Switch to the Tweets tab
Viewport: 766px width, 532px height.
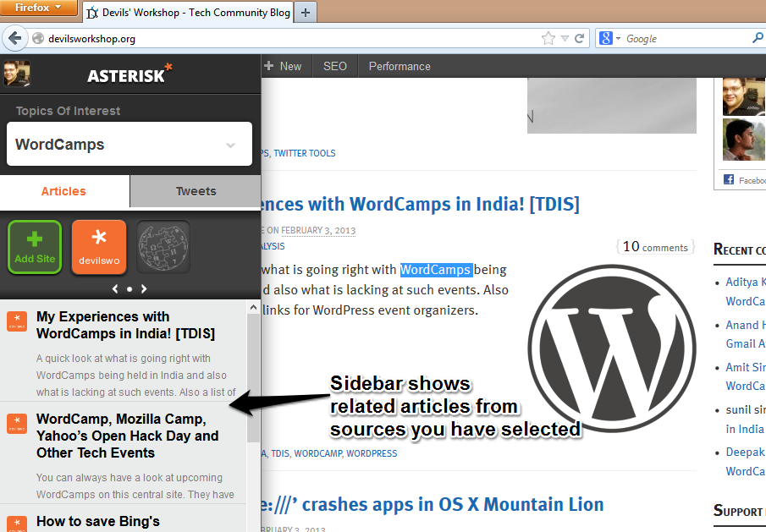tap(196, 191)
